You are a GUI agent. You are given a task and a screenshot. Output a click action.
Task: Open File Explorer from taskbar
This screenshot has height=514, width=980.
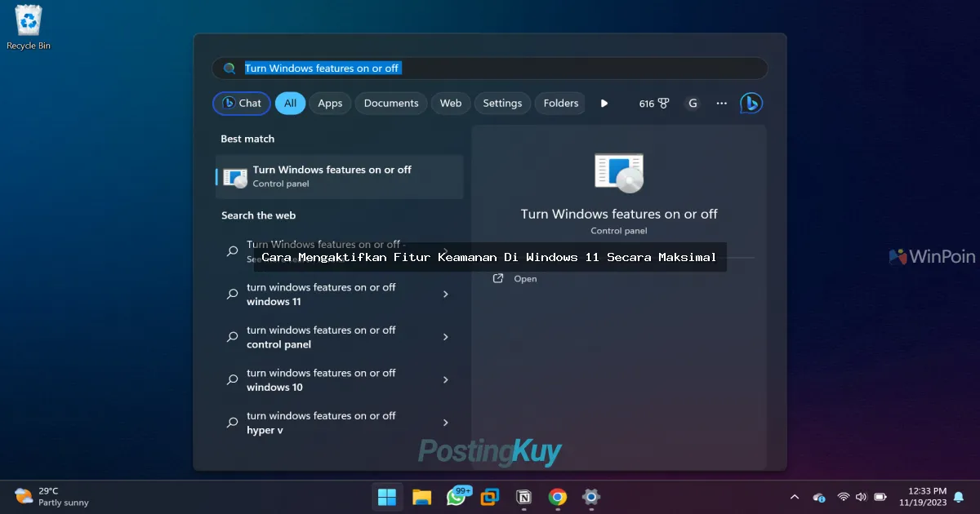(x=421, y=497)
